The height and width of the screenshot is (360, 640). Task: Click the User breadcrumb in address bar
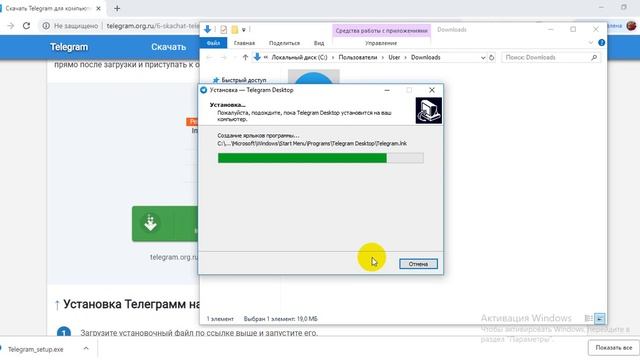tap(394, 58)
